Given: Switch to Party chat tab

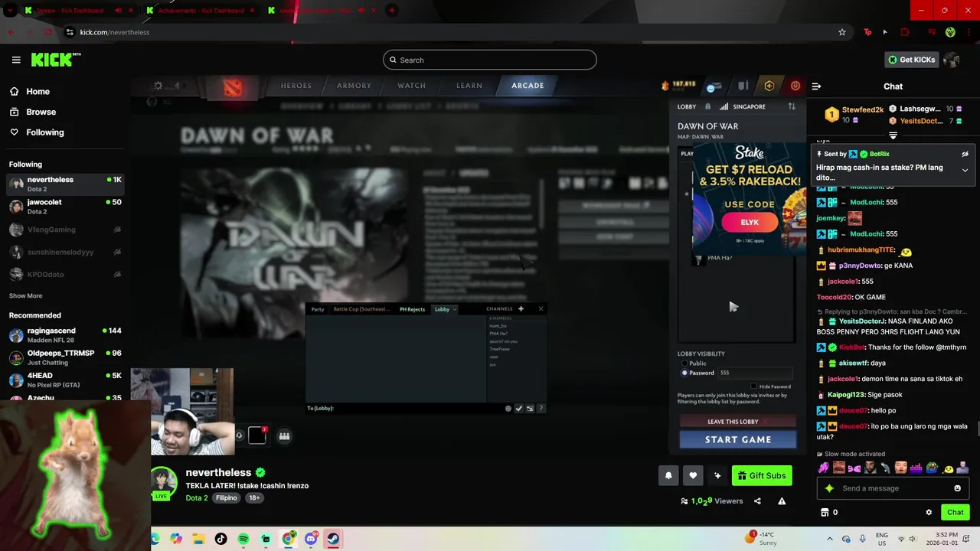Looking at the screenshot, I should pyautogui.click(x=318, y=309).
